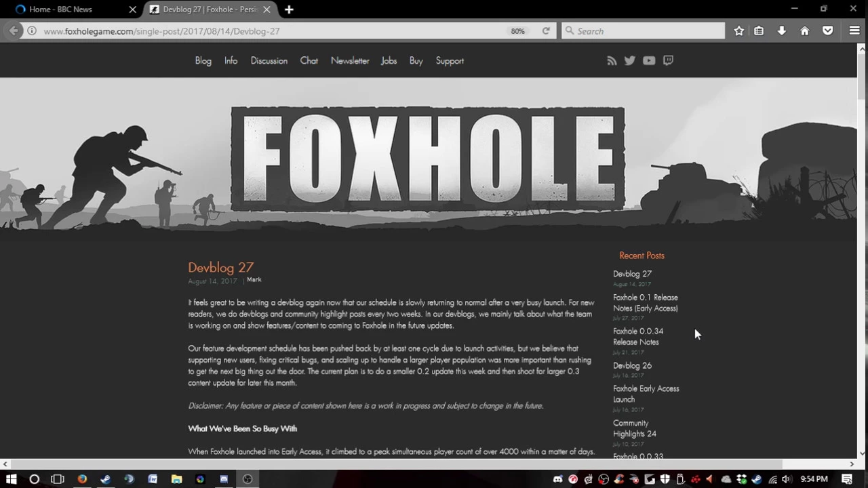
Task: Click the scroll right arrow on horizontal scrollbar
Action: tap(852, 464)
